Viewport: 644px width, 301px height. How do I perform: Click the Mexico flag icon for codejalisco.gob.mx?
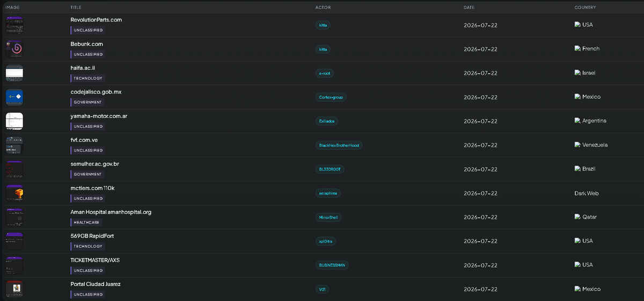coord(577,97)
